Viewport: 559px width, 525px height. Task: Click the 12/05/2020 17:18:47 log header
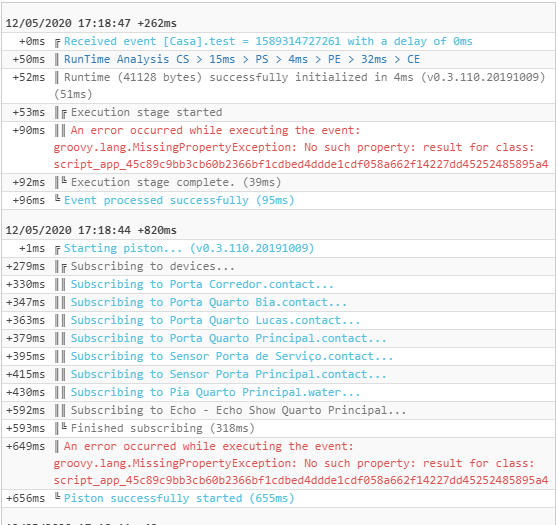coord(91,24)
